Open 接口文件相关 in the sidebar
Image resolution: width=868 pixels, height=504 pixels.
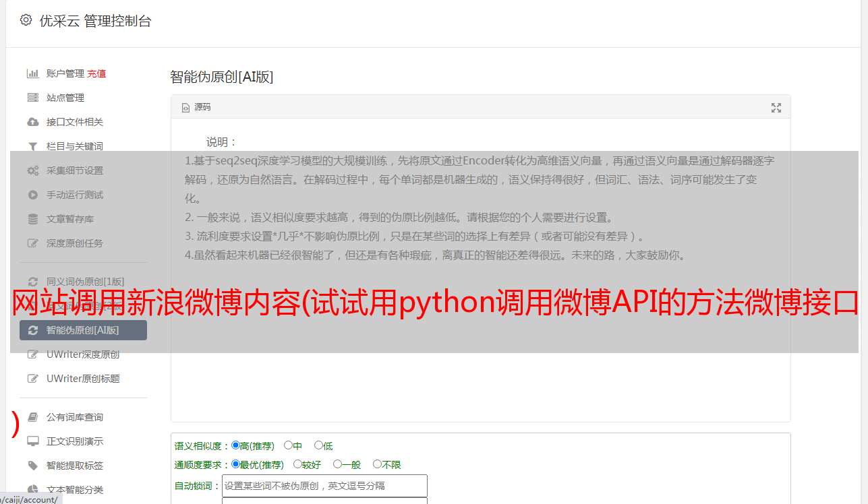point(75,122)
